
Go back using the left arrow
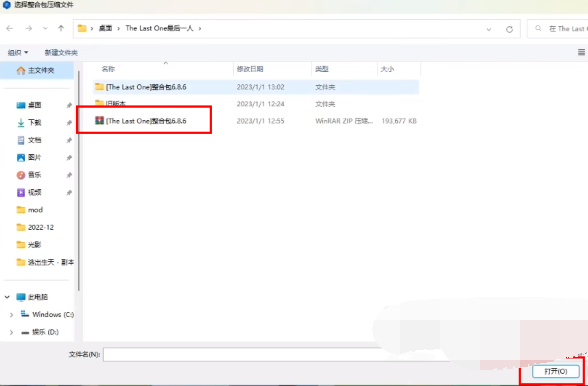coord(10,29)
